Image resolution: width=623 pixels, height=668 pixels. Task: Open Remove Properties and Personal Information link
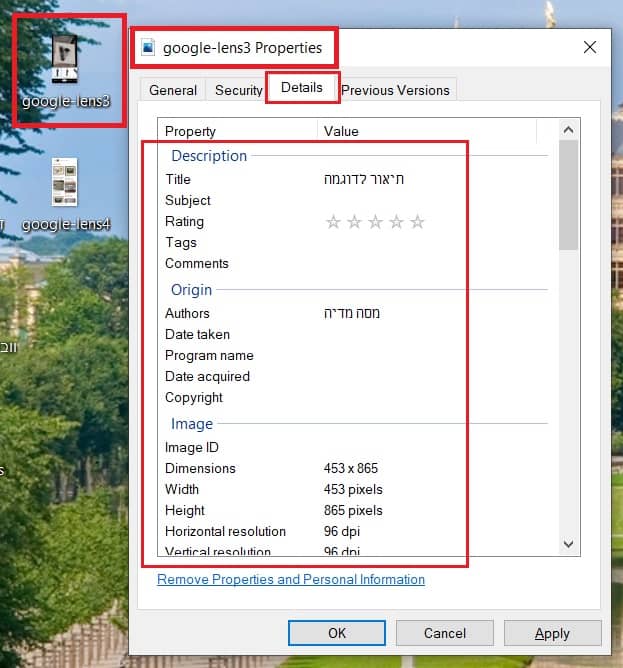(x=291, y=580)
